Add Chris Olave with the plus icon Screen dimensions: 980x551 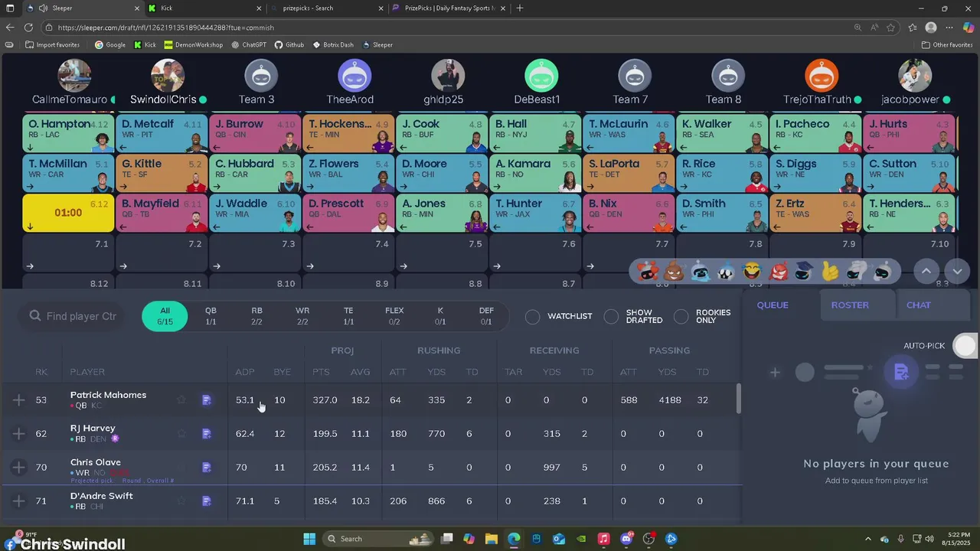click(x=19, y=468)
